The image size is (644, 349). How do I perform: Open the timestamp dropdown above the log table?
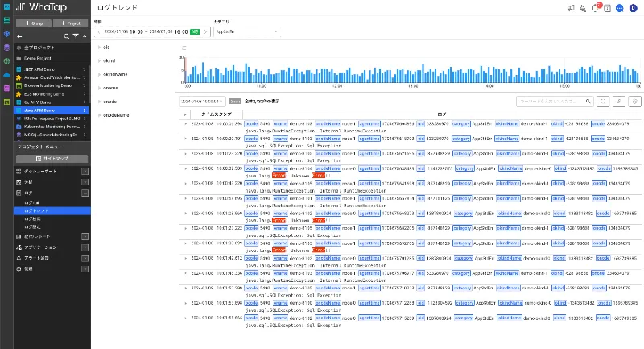coord(202,101)
